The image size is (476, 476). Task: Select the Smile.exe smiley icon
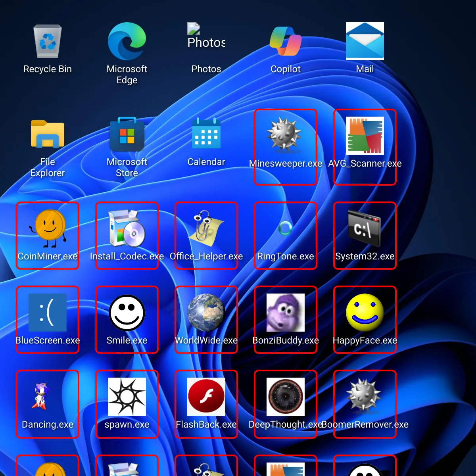[127, 313]
